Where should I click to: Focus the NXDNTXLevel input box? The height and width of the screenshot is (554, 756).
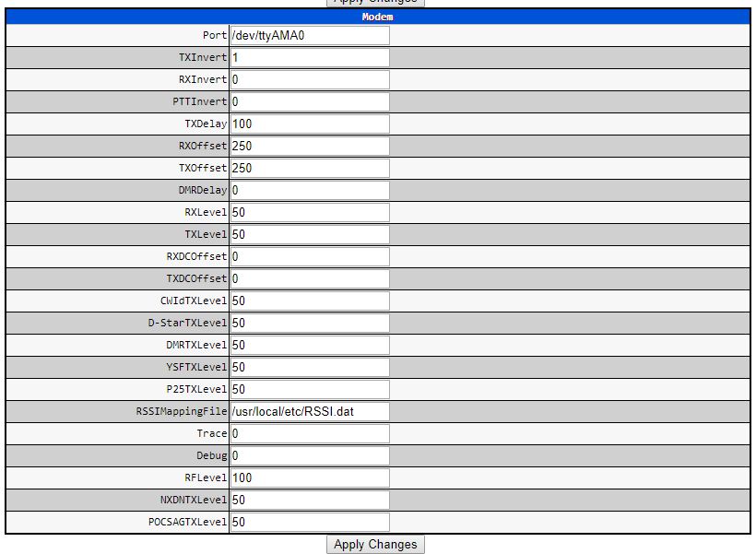(x=310, y=500)
